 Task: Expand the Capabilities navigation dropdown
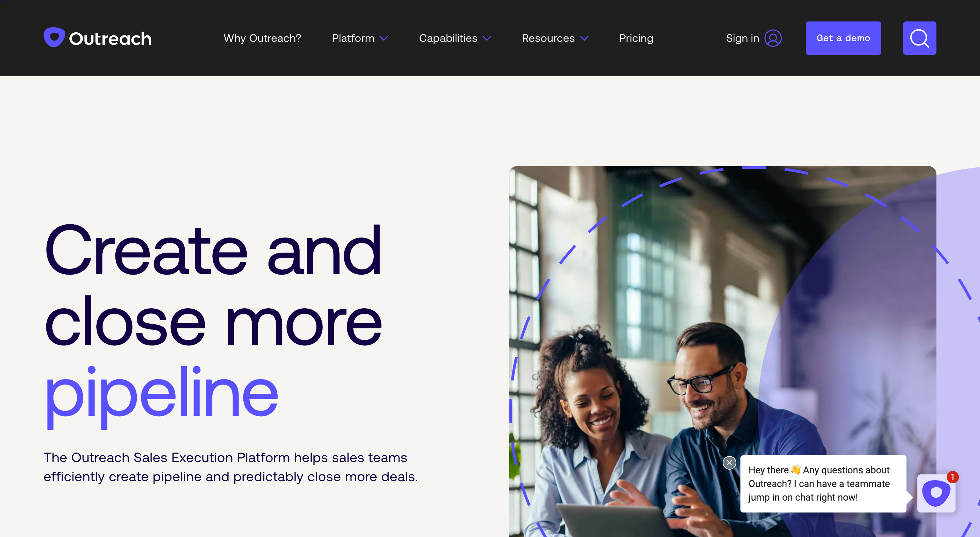[x=456, y=38]
